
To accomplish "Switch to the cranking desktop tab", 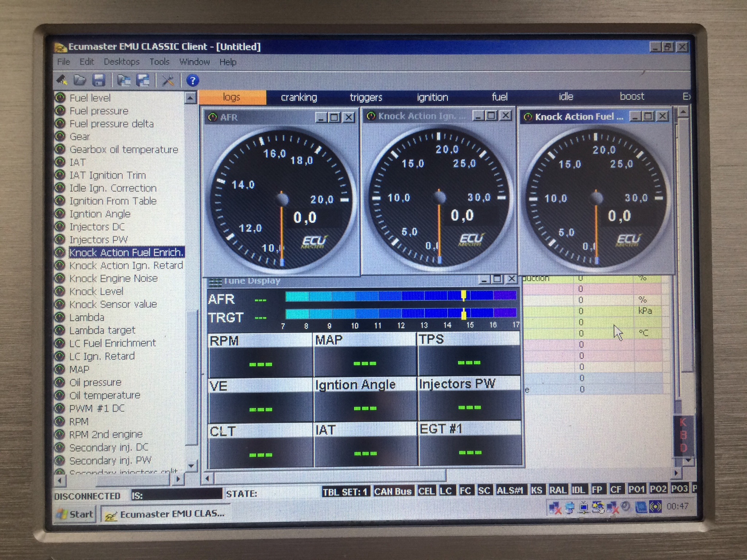I will point(299,97).
